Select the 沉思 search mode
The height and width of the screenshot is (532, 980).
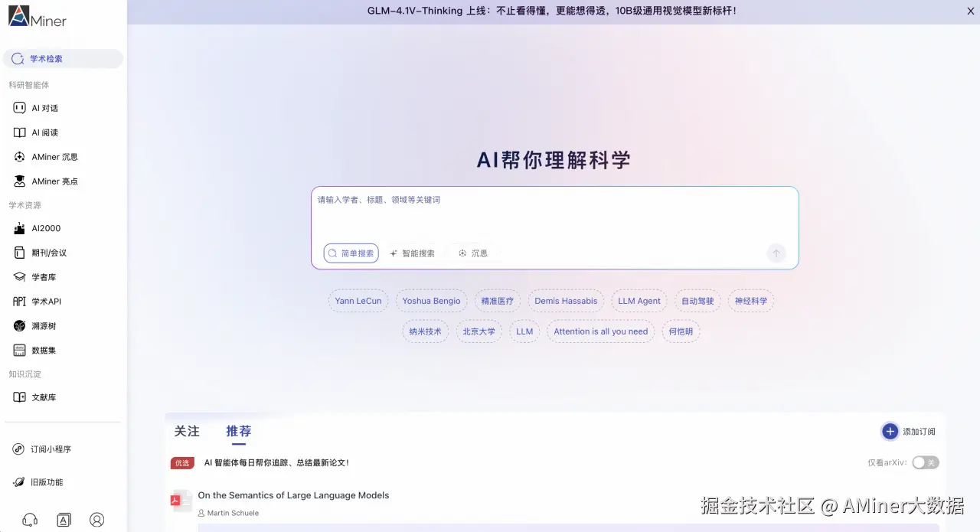click(472, 253)
